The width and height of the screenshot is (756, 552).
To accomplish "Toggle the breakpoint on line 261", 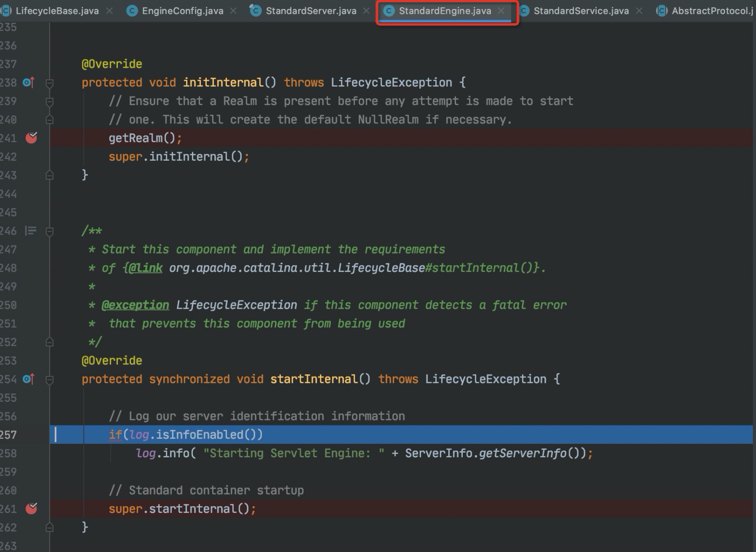I will 31,508.
